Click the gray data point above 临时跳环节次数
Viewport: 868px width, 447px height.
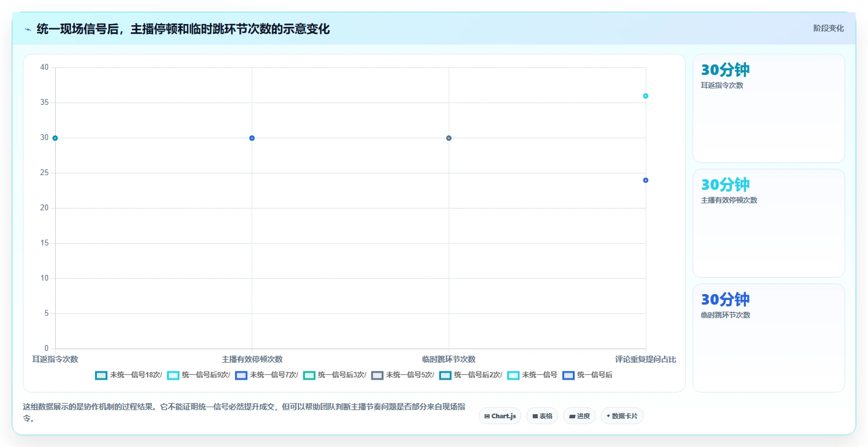[x=449, y=138]
